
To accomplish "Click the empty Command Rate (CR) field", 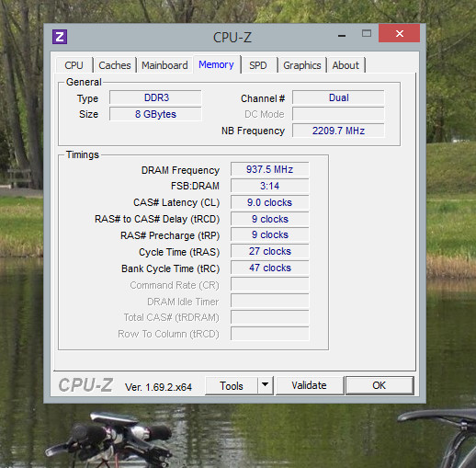I will [x=270, y=284].
